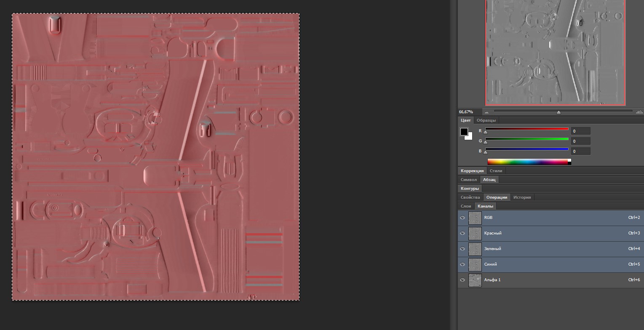The width and height of the screenshot is (644, 330).
Task: Click inside the normal map canvas
Action: pos(156,157)
